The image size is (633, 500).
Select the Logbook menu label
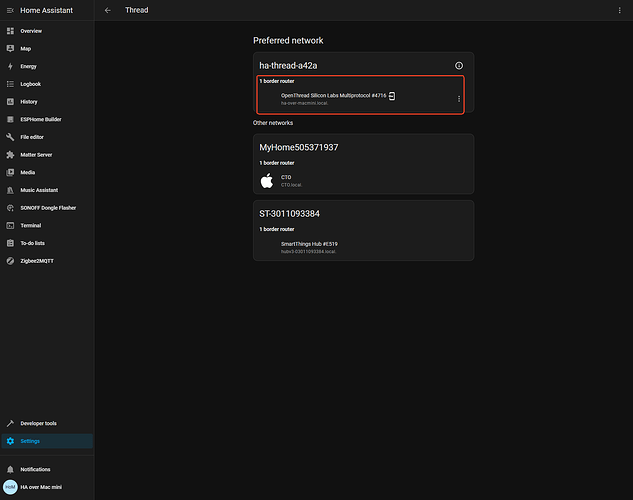[x=31, y=84]
